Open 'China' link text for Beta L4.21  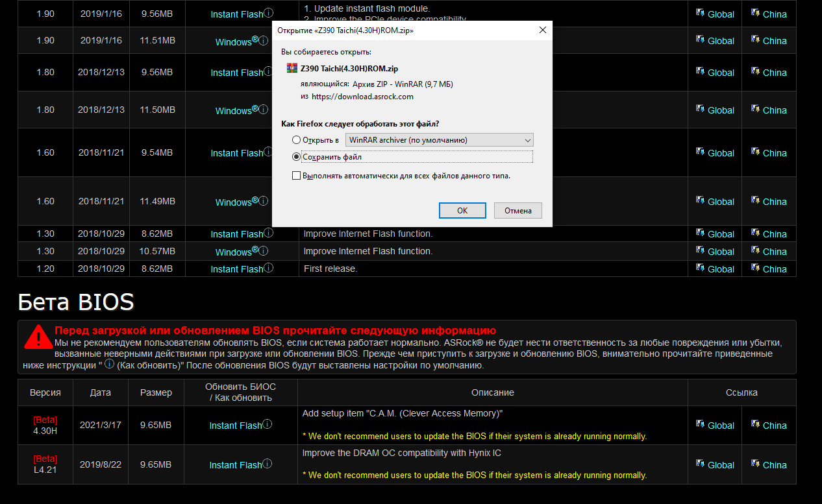775,465
